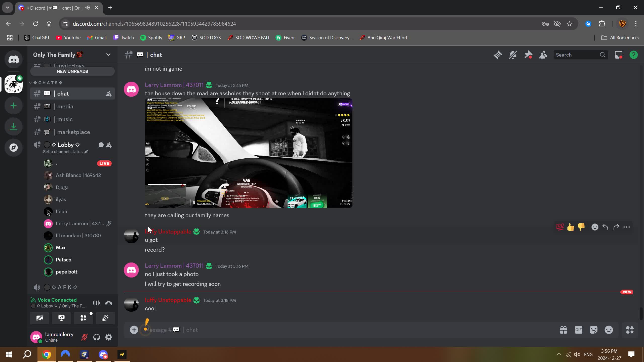Image resolution: width=644 pixels, height=362 pixels.
Task: Open Pinned Messages
Action: coord(528,55)
